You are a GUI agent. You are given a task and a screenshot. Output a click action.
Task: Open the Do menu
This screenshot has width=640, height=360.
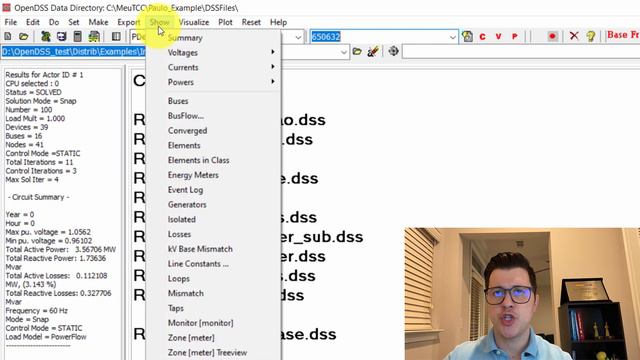point(54,22)
